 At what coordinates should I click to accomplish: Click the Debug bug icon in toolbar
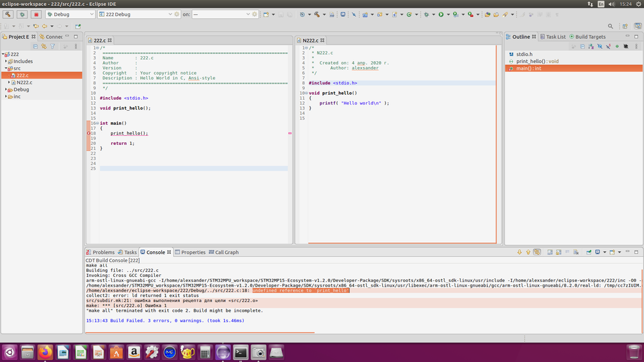click(426, 14)
